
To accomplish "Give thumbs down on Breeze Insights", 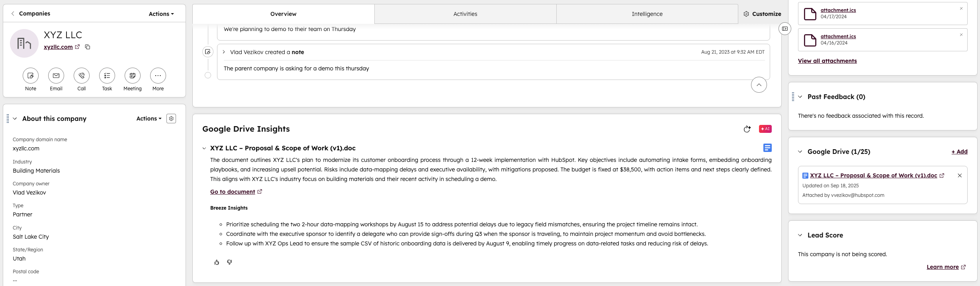I will click(229, 262).
